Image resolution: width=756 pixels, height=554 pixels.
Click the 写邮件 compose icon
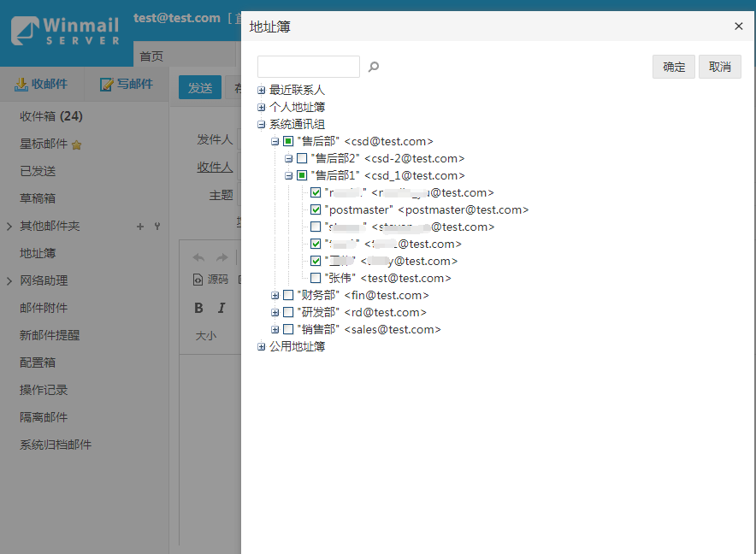click(107, 84)
